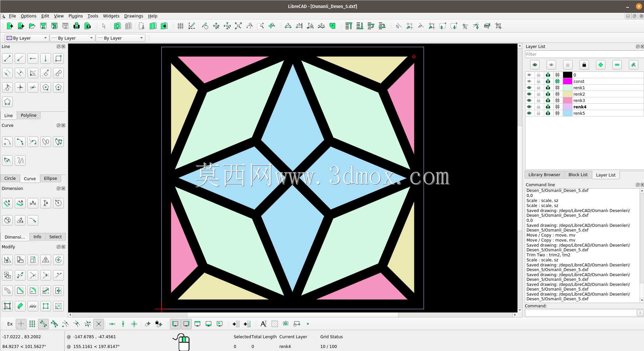
Task: Select the Leader tool in Dimension panel
Action: tap(33, 220)
